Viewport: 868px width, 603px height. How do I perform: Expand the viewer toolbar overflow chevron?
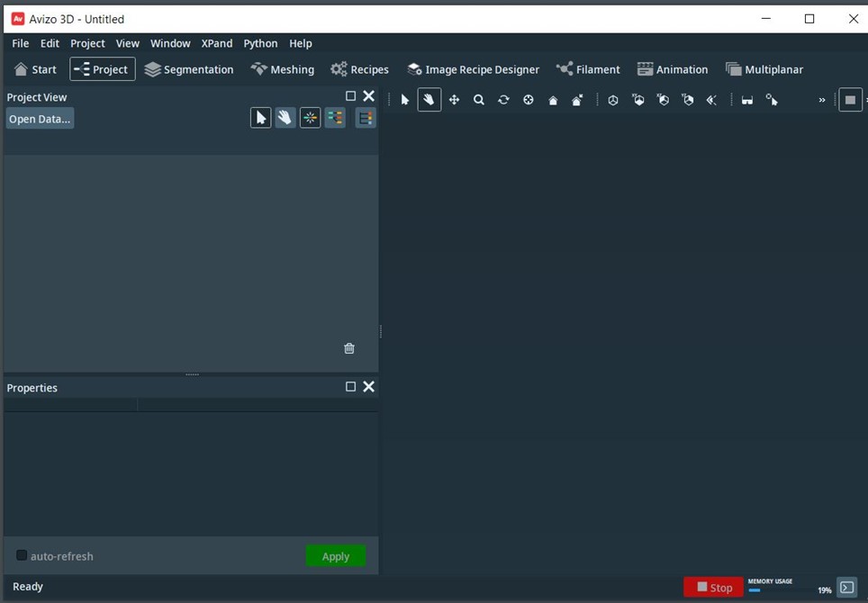point(821,100)
